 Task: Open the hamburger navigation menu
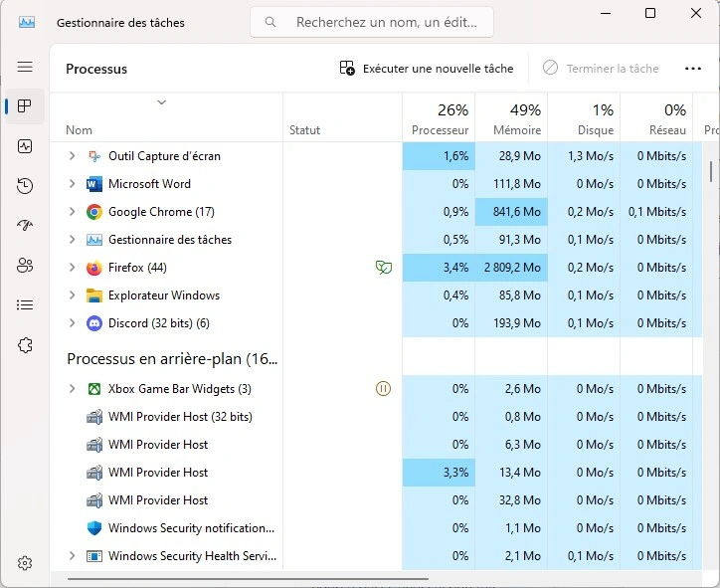point(25,67)
